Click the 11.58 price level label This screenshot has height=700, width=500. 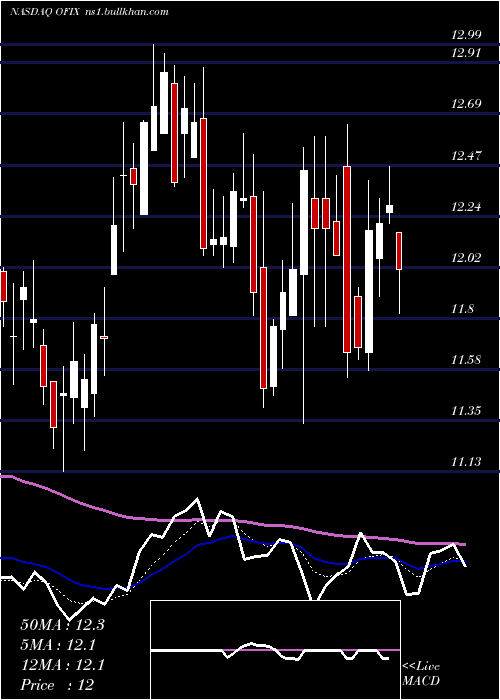click(466, 359)
